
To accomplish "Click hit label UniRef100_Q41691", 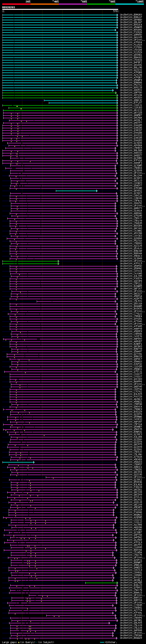I will (x=131, y=65).
